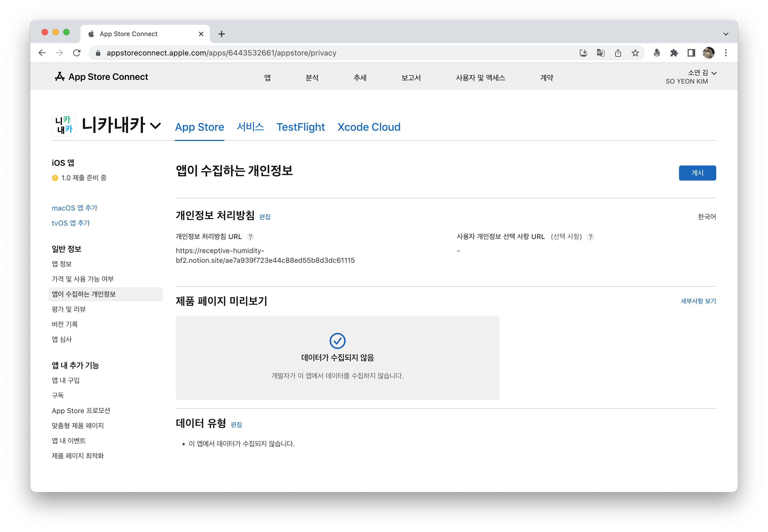
Task: Click the 니카내카 app icon
Action: [x=64, y=125]
